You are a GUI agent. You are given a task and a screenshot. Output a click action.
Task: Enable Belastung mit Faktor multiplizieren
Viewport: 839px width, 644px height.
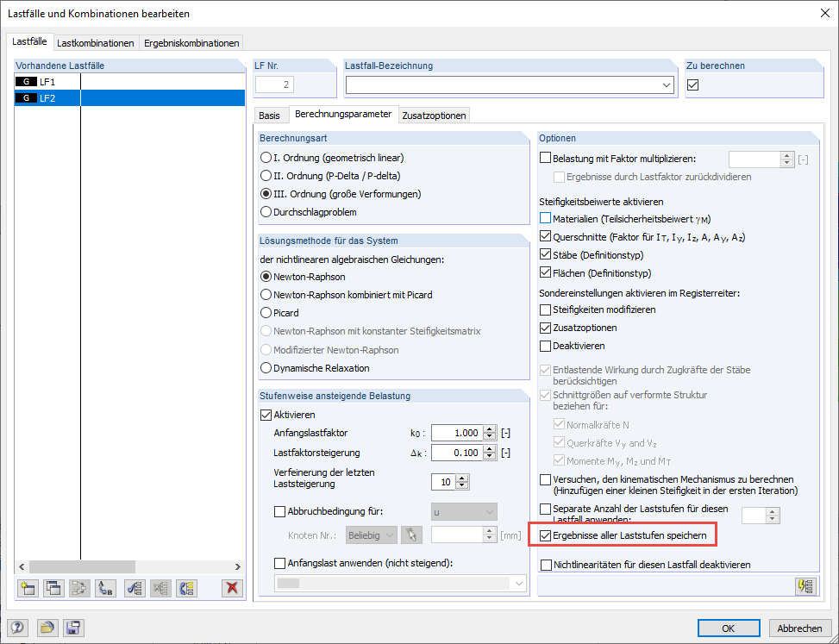545,159
